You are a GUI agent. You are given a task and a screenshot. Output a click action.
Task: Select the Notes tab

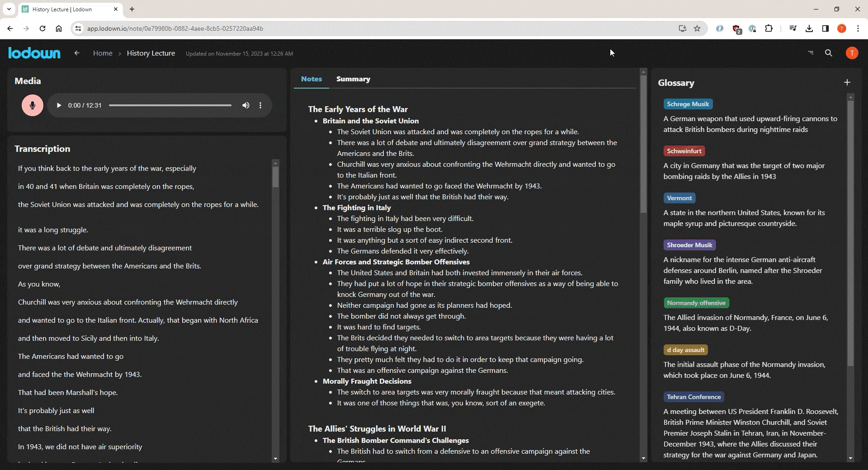pyautogui.click(x=311, y=79)
